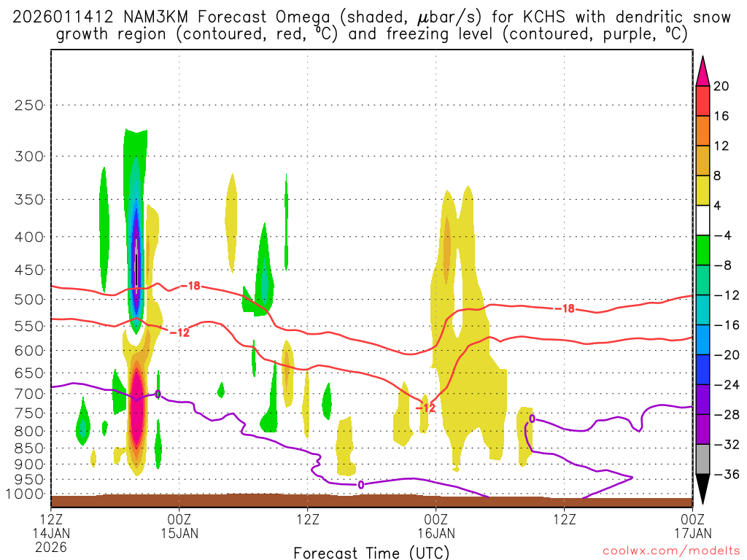Click the colorbar label -36

pyautogui.click(x=726, y=474)
